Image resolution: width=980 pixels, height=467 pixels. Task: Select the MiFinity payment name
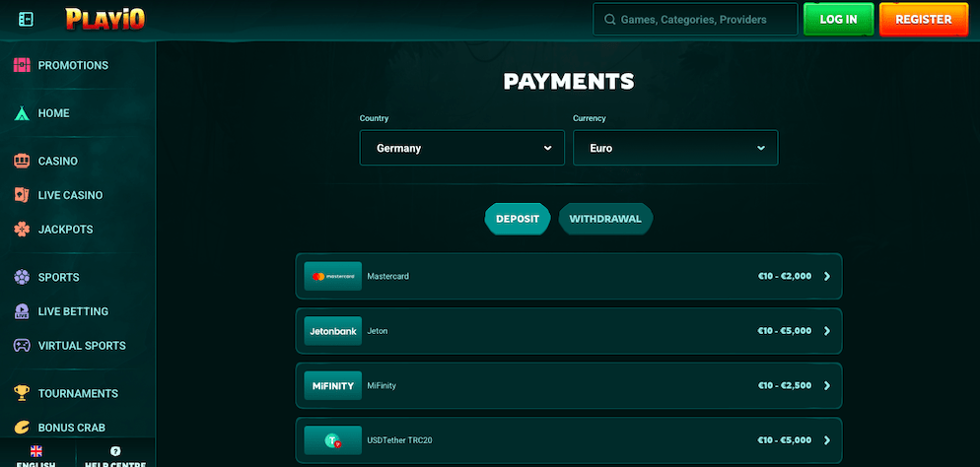382,385
